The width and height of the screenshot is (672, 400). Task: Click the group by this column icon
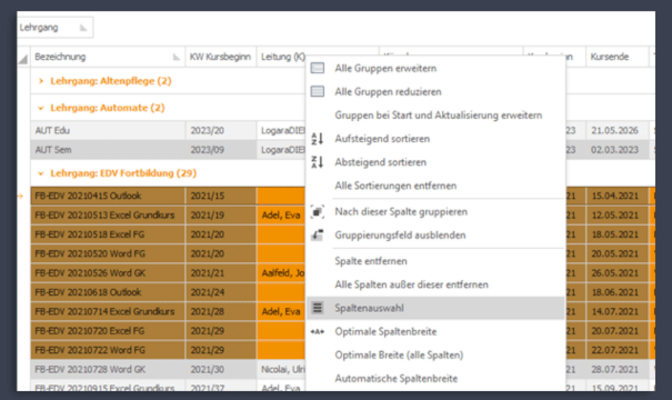pyautogui.click(x=317, y=212)
